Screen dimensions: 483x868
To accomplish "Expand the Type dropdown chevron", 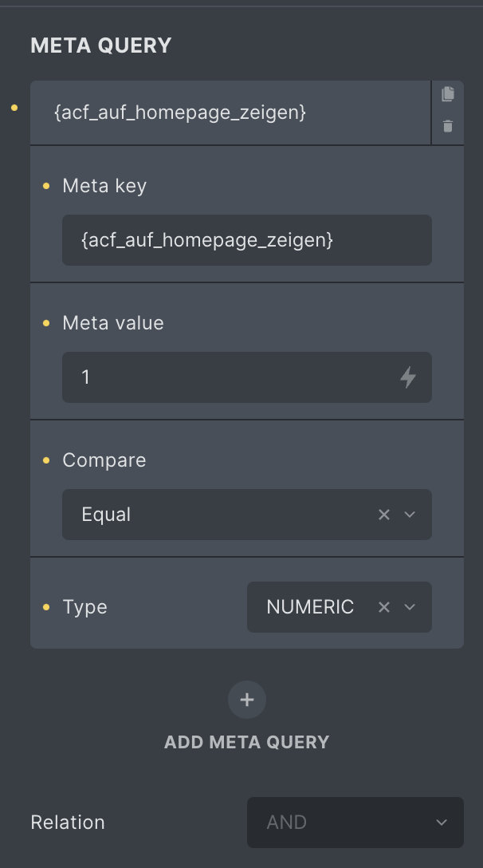I will click(x=410, y=606).
